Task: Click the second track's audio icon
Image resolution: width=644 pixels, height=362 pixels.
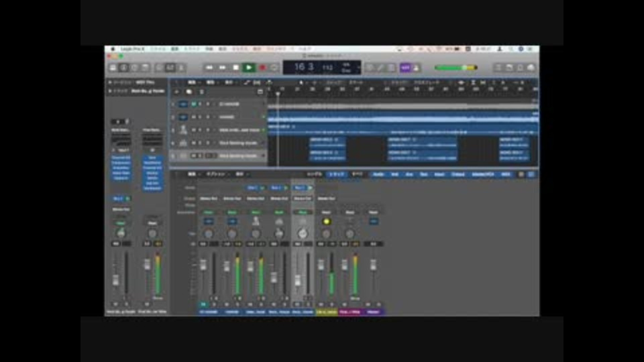Action: pyautogui.click(x=183, y=117)
